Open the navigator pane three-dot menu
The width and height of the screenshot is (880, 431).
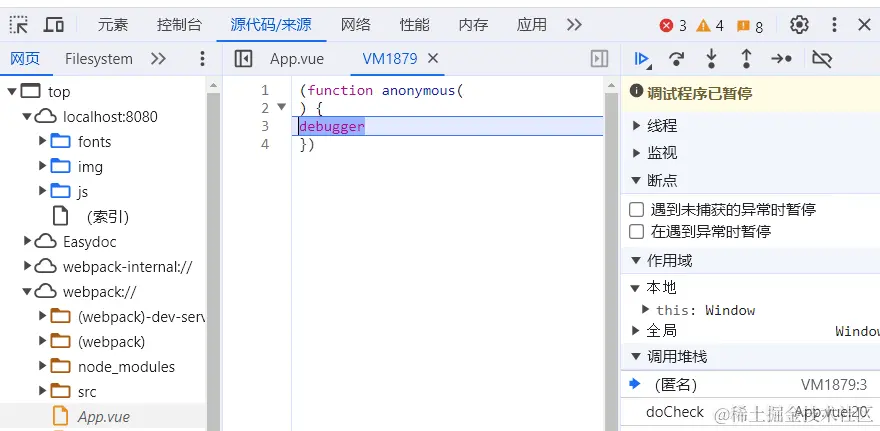(x=203, y=58)
